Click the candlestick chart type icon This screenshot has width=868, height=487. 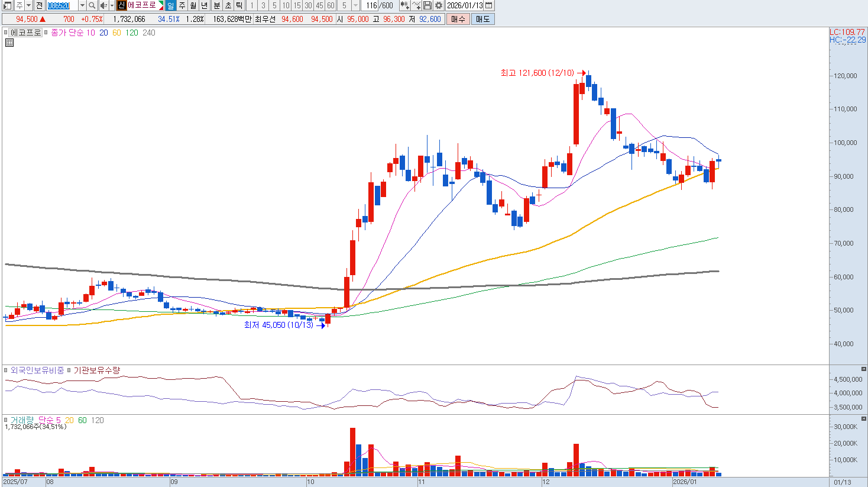click(404, 5)
